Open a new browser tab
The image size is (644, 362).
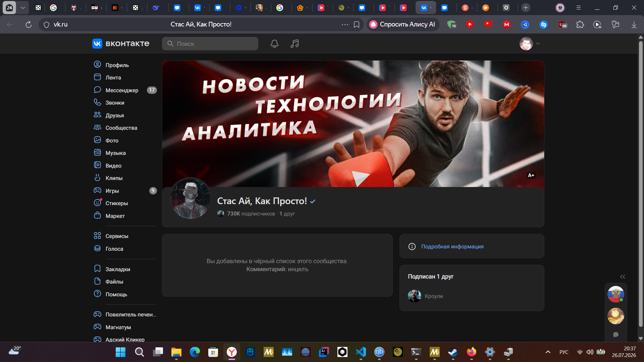[526, 7]
